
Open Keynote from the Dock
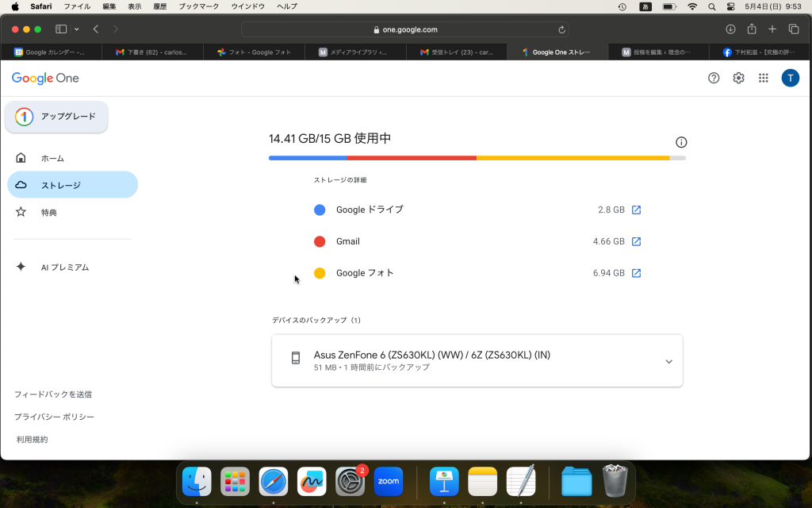point(444,482)
